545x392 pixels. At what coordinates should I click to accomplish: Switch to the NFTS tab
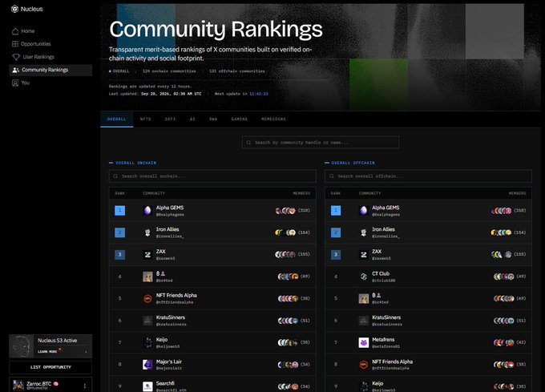pyautogui.click(x=146, y=119)
